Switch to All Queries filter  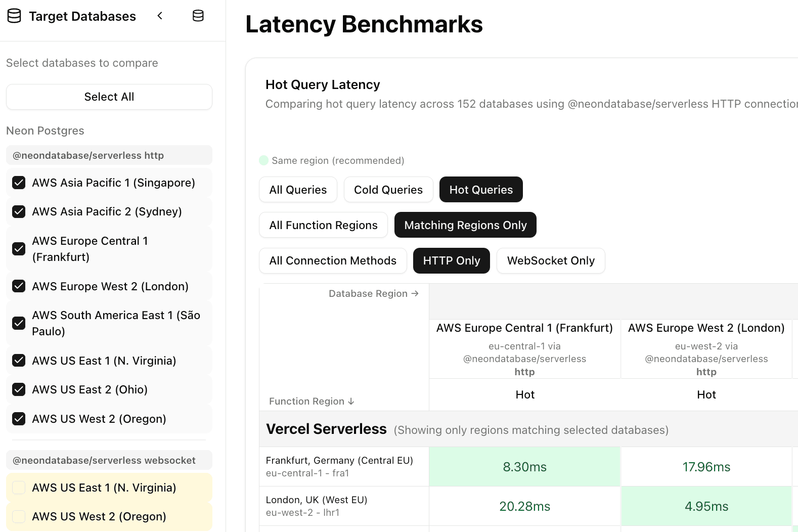[x=298, y=190]
